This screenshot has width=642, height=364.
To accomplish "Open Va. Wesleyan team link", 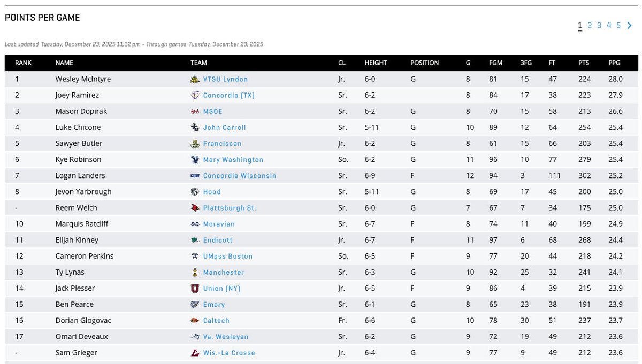I will [x=226, y=336].
